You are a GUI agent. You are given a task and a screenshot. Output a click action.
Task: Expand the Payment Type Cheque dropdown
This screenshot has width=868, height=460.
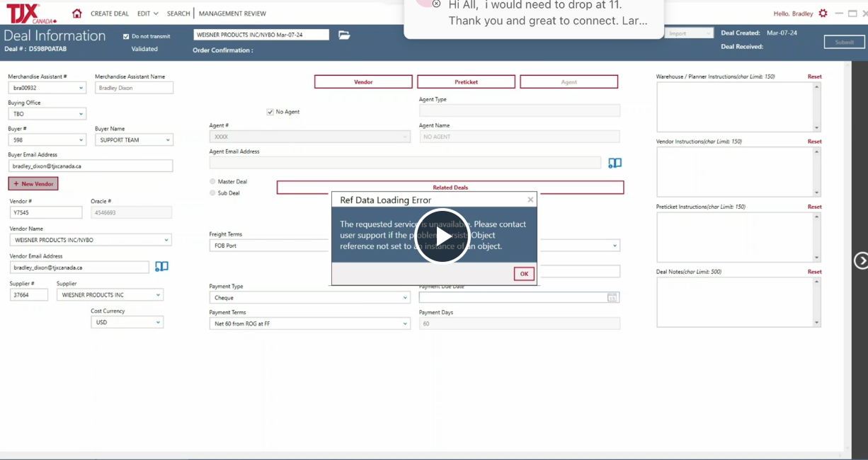coord(405,298)
